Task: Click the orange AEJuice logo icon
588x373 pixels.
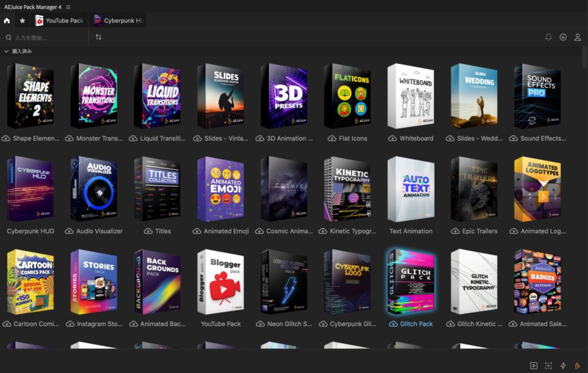Action: point(577,366)
